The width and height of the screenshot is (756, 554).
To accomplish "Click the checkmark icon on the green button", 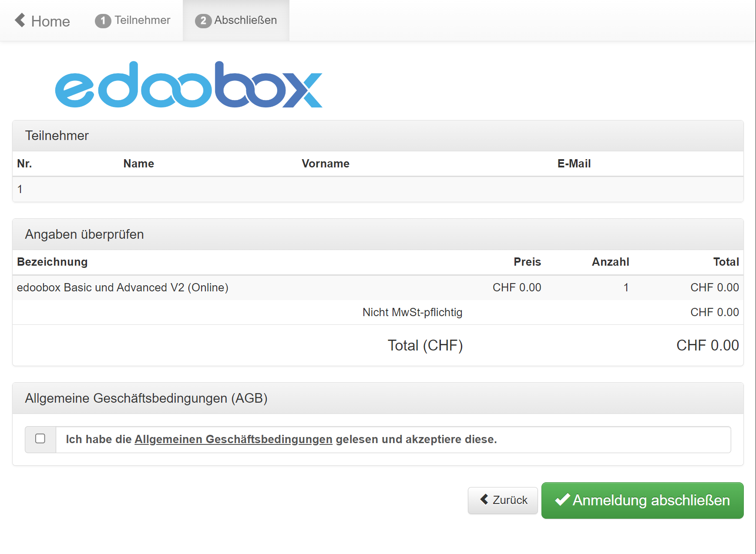I will point(562,500).
